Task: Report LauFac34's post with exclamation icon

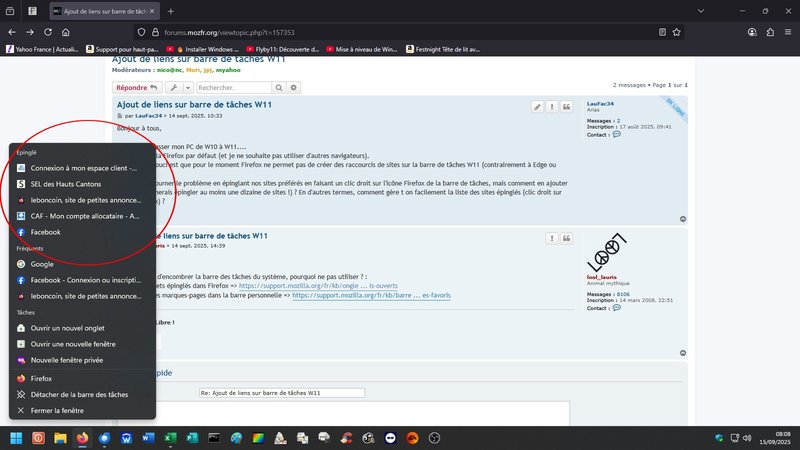Action: pos(552,107)
